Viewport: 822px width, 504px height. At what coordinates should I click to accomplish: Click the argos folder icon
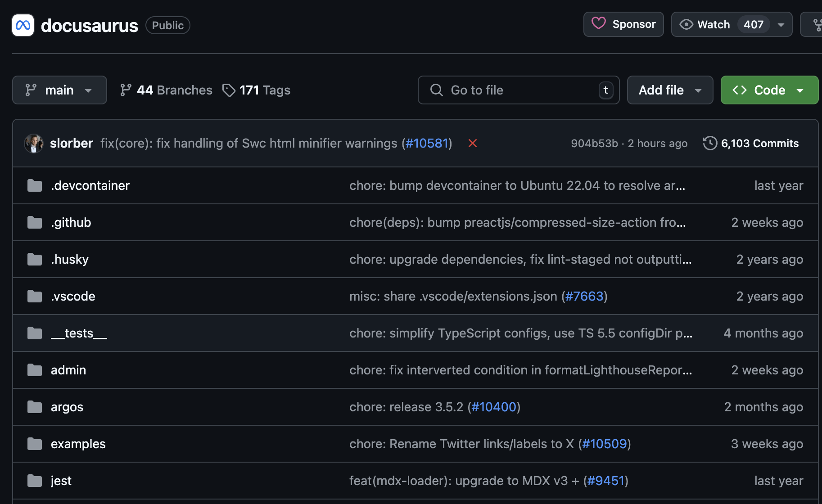coord(35,407)
